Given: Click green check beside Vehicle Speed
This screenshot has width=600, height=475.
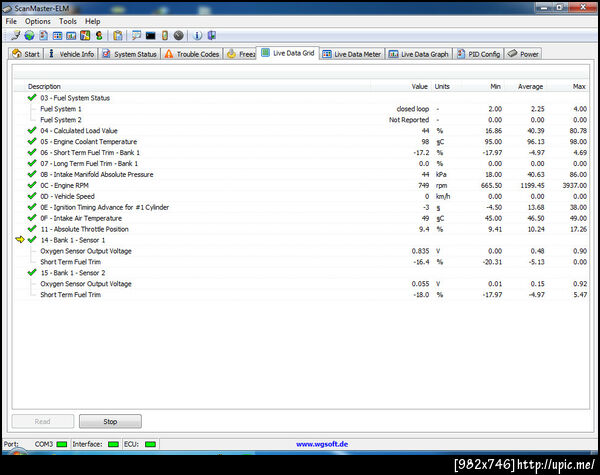Looking at the screenshot, I should [32, 196].
